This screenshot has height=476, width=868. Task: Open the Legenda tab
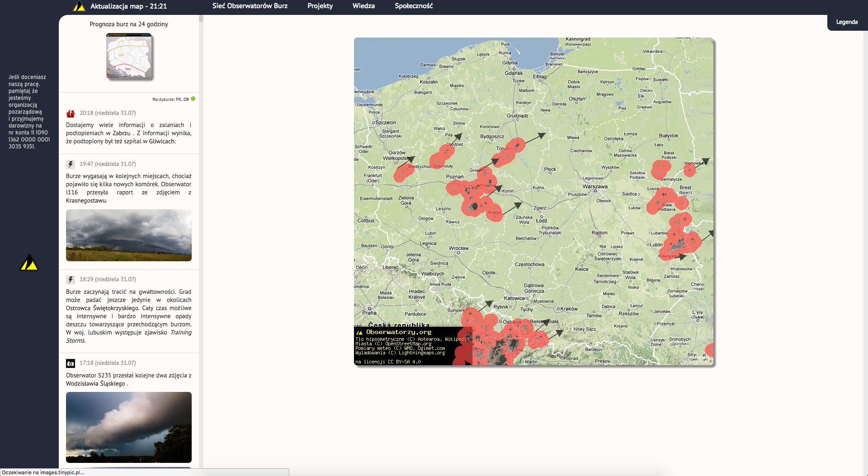pos(847,22)
